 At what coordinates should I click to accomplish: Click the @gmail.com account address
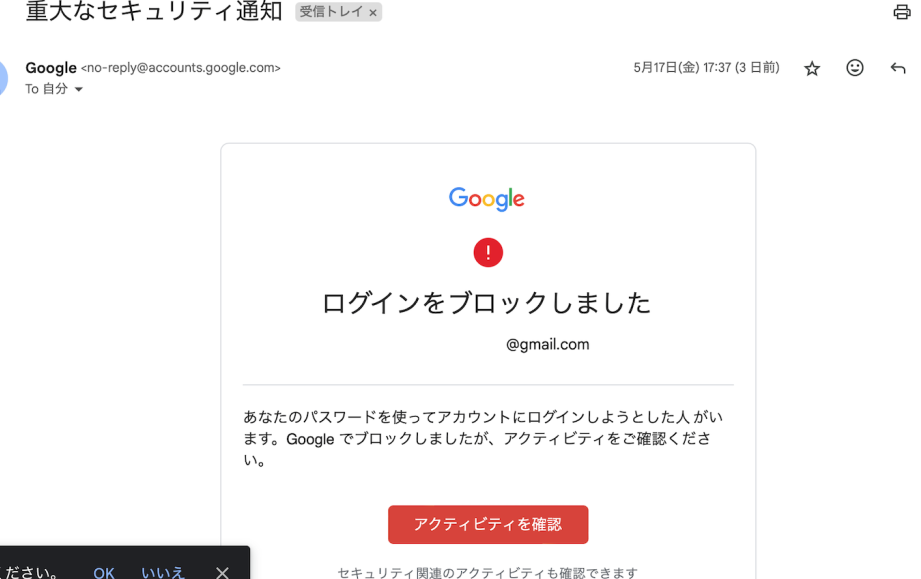click(547, 345)
